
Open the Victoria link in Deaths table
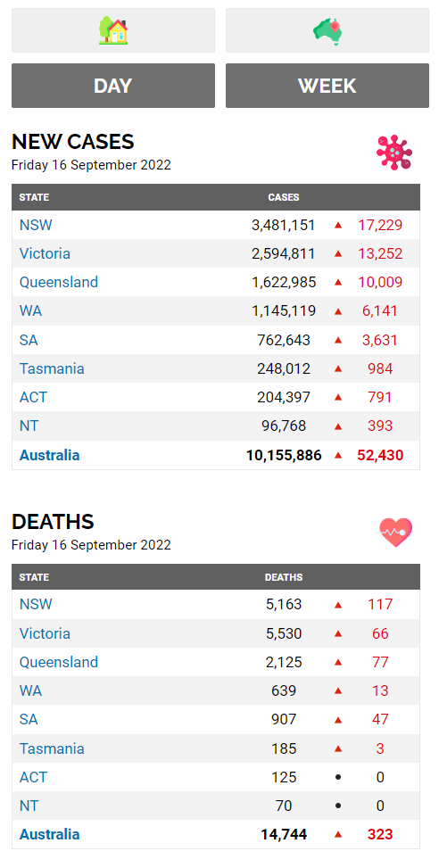[x=45, y=633]
